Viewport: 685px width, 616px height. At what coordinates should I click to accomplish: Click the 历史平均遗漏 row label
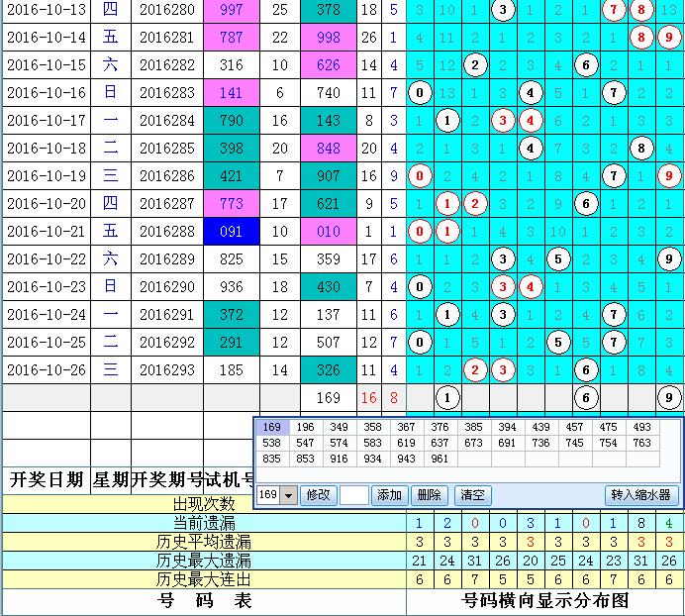tap(204, 542)
